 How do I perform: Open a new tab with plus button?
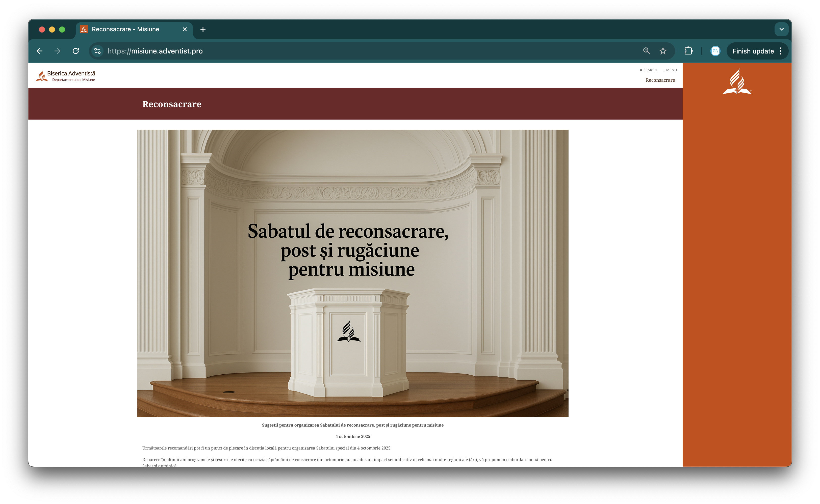(203, 29)
